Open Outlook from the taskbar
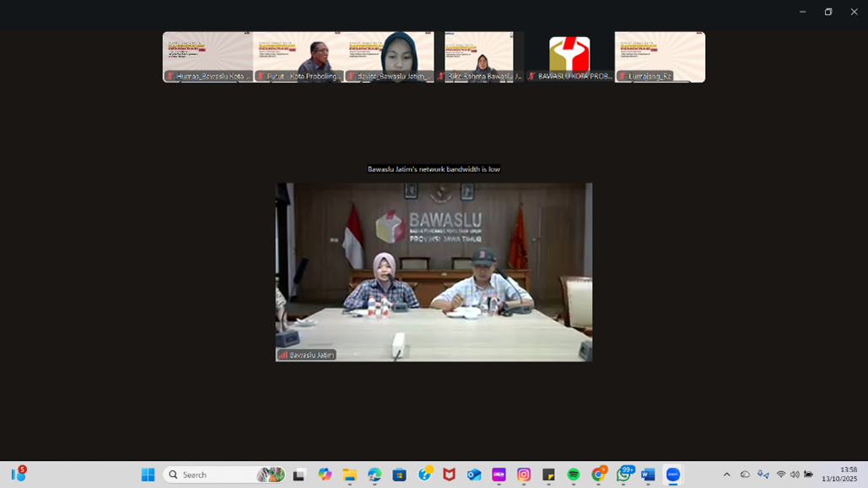Screen dimensions: 868x488 pyautogui.click(x=474, y=475)
